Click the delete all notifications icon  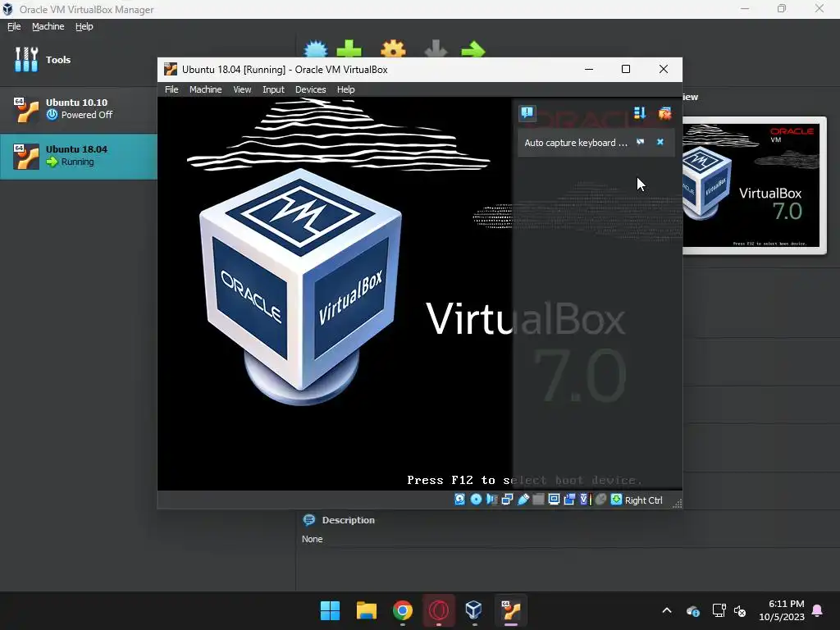pyautogui.click(x=664, y=113)
